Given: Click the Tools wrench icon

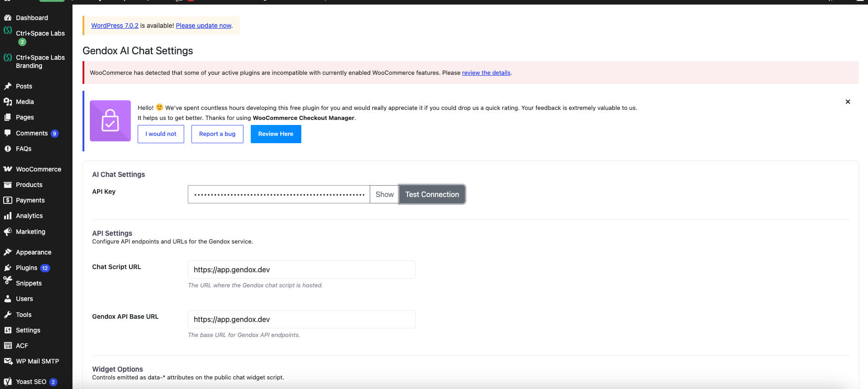Looking at the screenshot, I should click(x=8, y=315).
